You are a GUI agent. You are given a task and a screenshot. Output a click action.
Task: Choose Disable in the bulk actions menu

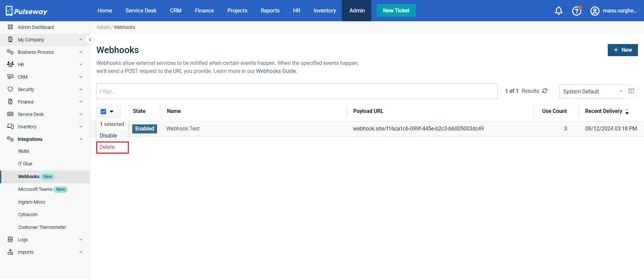click(108, 136)
